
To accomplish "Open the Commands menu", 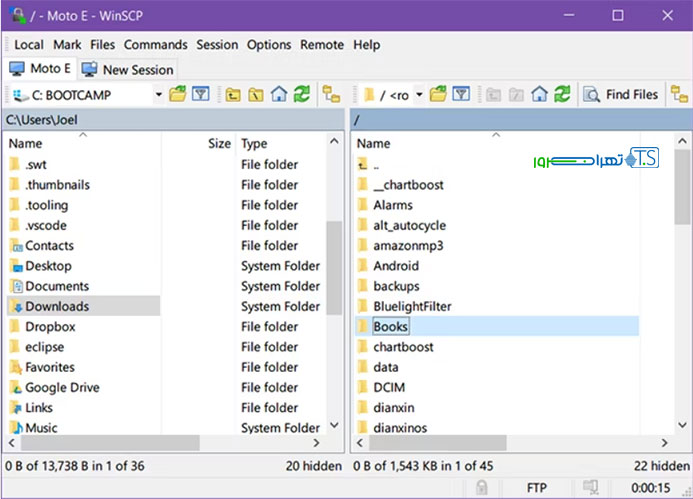I will 155,45.
